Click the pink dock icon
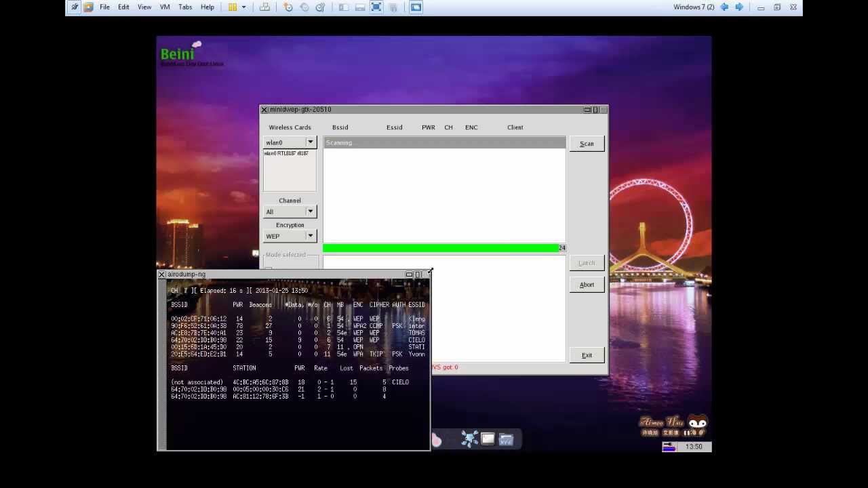Image resolution: width=868 pixels, height=488 pixels. click(437, 441)
